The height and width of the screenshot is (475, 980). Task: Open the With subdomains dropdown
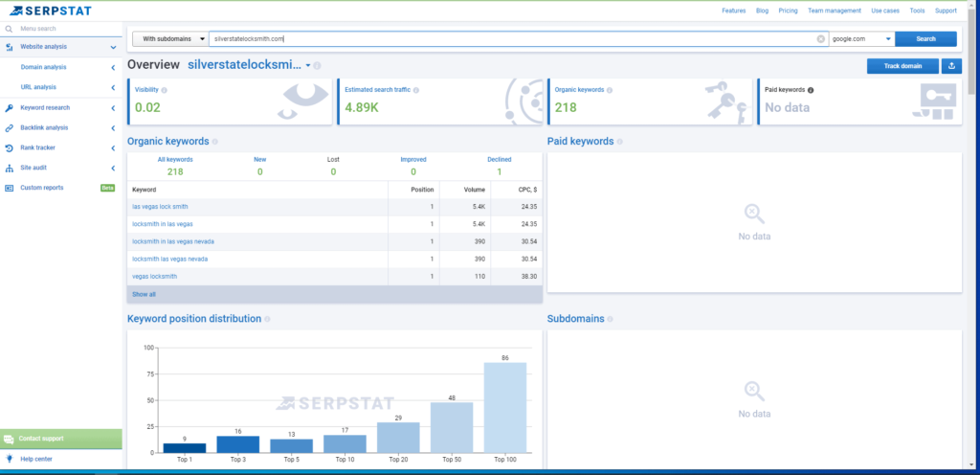pos(168,39)
